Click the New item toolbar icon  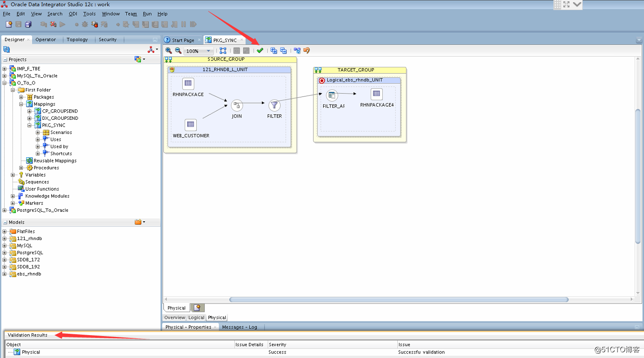[x=8, y=24]
